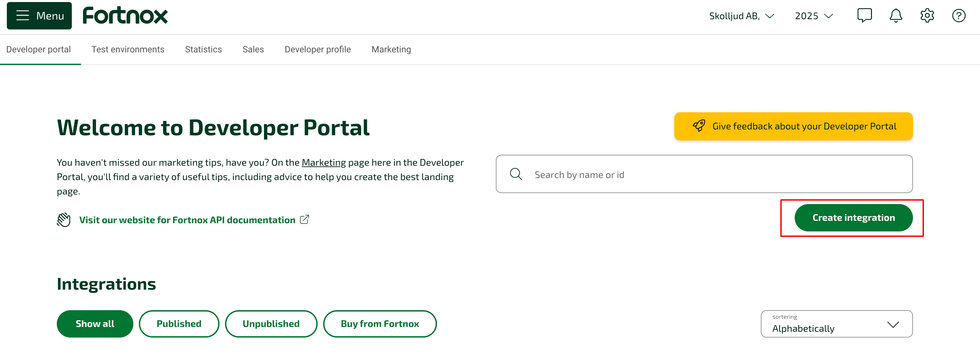Filter integrations by Published

point(179,324)
